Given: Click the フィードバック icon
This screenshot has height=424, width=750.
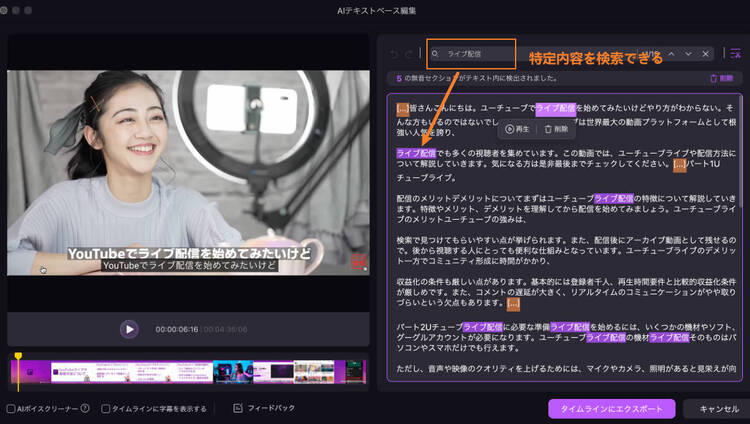Looking at the screenshot, I should point(238,408).
